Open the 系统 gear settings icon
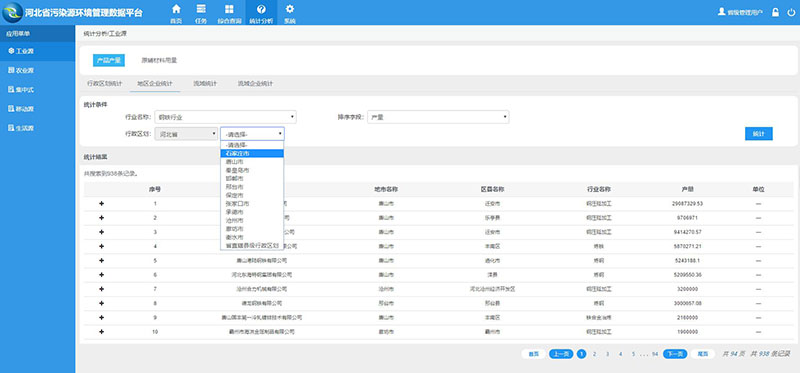The image size is (800, 373). coord(290,13)
